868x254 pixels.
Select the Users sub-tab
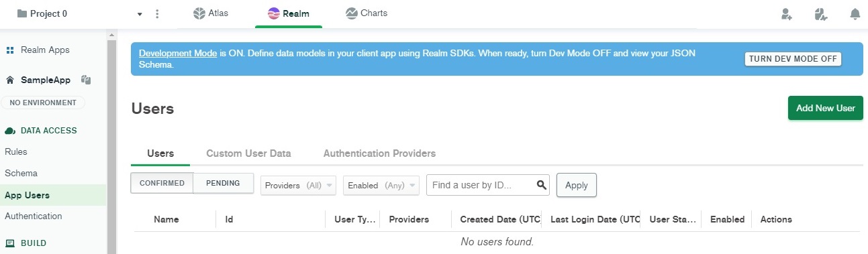[160, 153]
